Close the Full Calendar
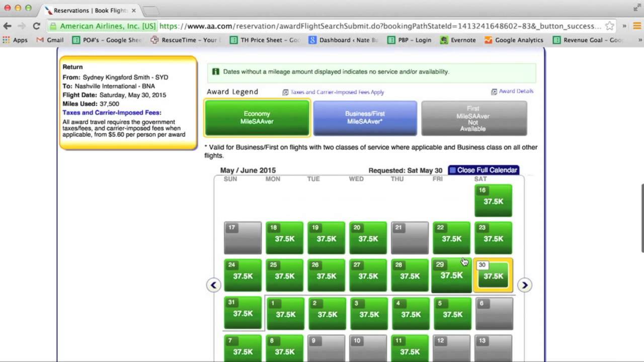The width and height of the screenshot is (644, 362). (484, 170)
